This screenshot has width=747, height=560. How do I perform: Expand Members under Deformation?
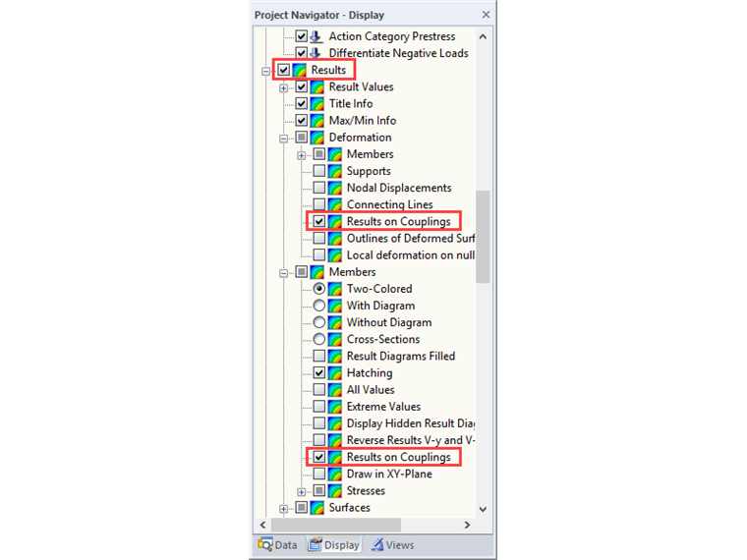[x=301, y=155]
